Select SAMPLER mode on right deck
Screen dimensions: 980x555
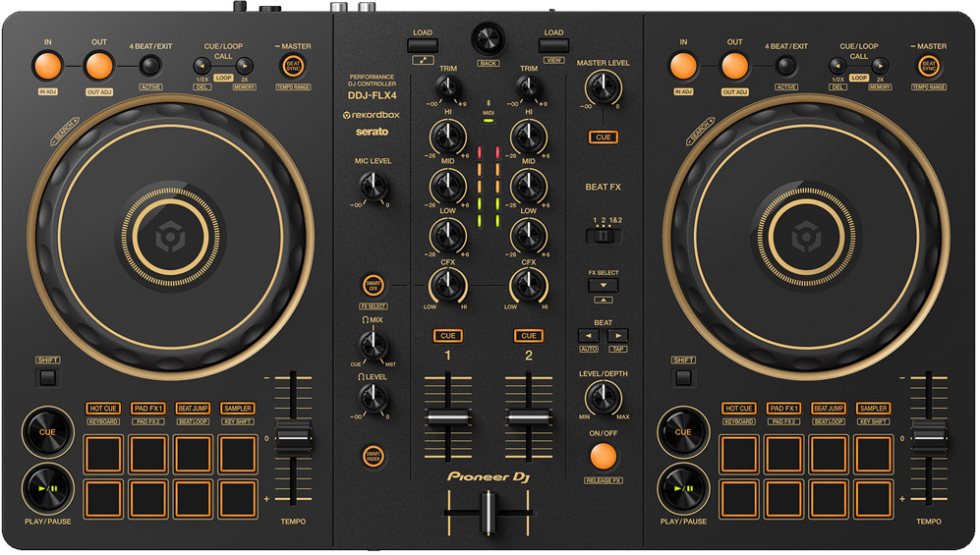click(x=874, y=409)
